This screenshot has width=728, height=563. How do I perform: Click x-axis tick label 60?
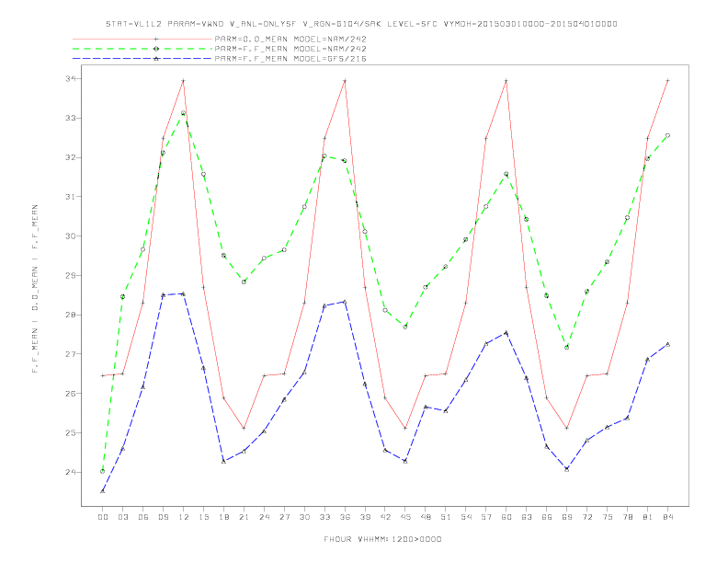pyautogui.click(x=506, y=517)
